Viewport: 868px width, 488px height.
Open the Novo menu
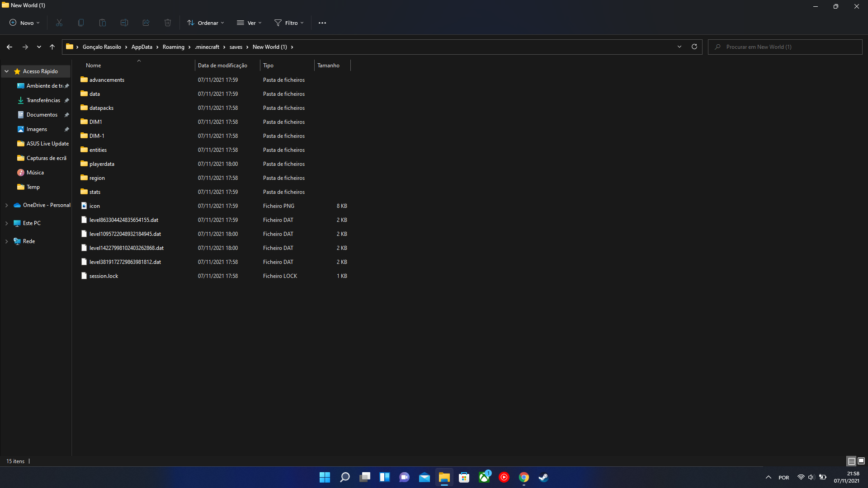pos(25,23)
